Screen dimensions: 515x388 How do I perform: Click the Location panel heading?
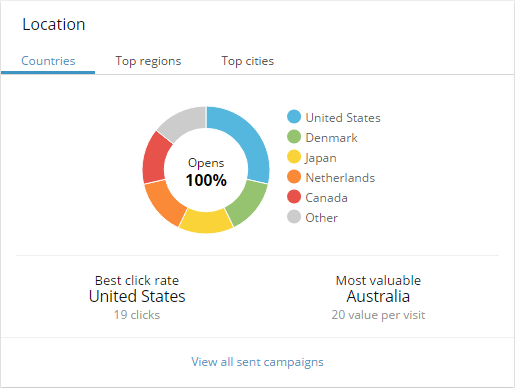(54, 24)
